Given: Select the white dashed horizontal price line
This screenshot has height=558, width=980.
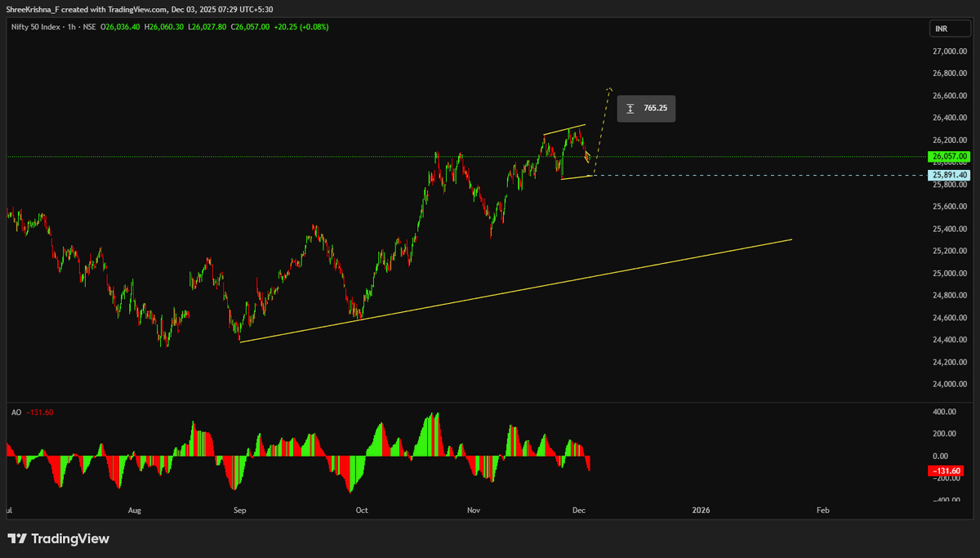Looking at the screenshot, I should point(759,175).
